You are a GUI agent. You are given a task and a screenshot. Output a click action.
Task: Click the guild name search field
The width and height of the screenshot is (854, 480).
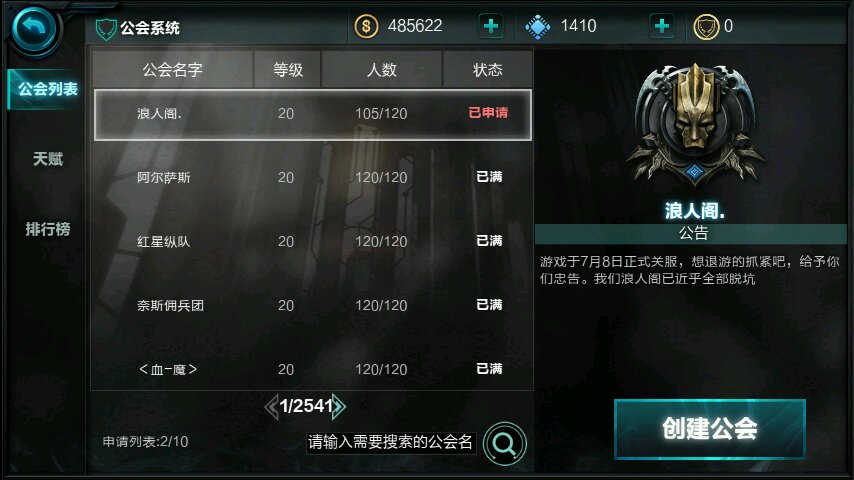click(391, 442)
